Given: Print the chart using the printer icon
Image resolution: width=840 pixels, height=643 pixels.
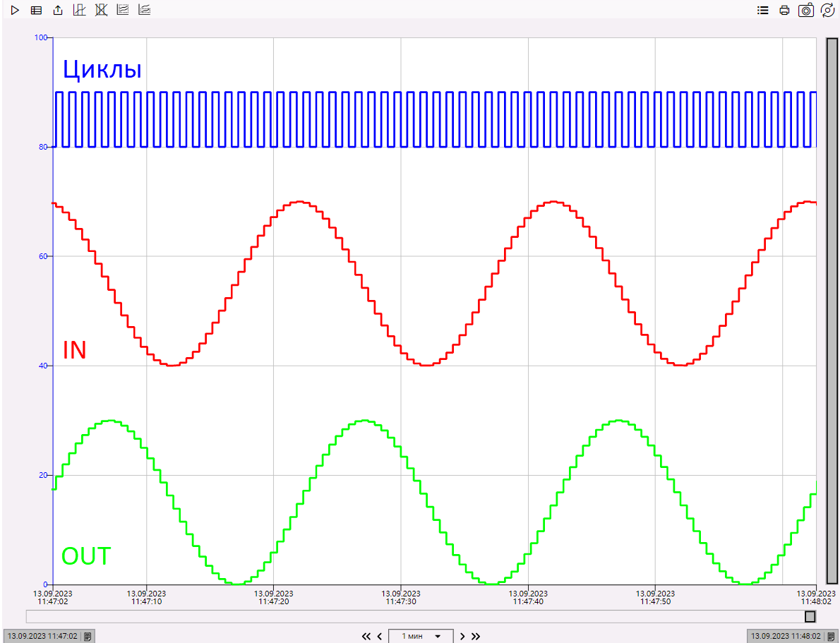Looking at the screenshot, I should tap(784, 11).
